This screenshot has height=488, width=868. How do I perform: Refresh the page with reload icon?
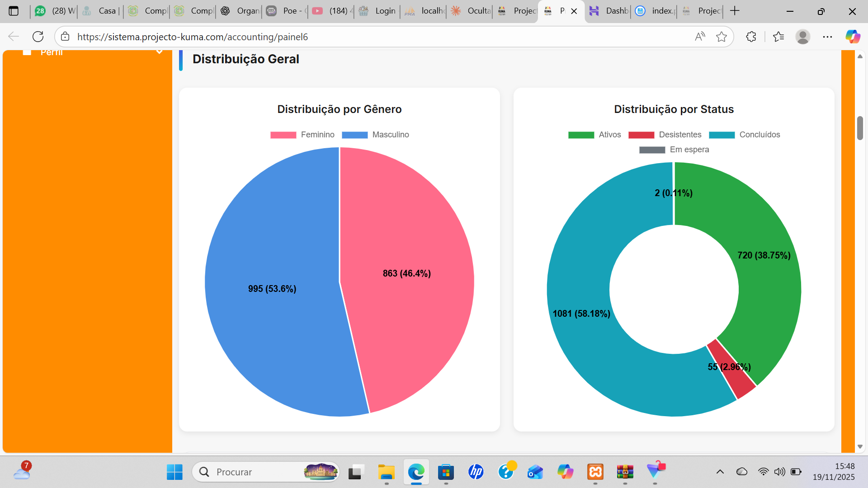38,37
